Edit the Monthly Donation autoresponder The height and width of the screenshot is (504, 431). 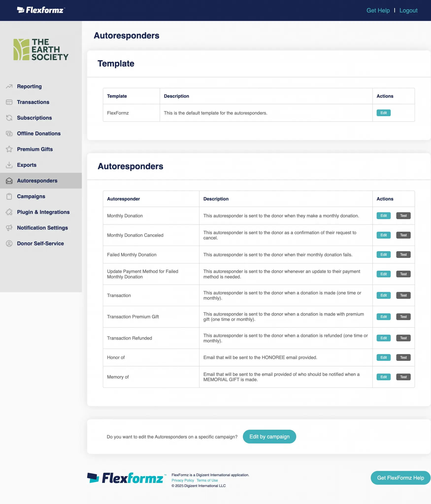coord(383,216)
